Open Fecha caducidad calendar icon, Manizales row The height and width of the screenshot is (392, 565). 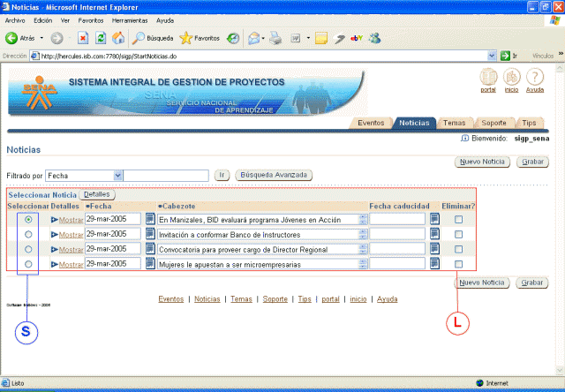coord(434,219)
